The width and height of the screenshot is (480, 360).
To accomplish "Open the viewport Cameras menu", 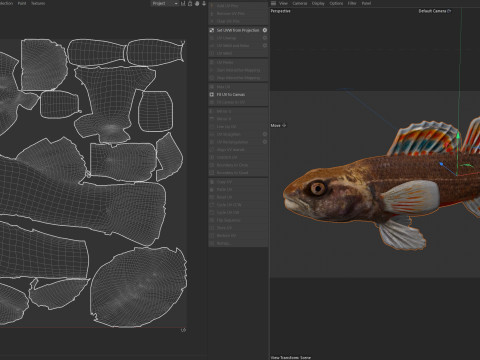I will (300, 3).
